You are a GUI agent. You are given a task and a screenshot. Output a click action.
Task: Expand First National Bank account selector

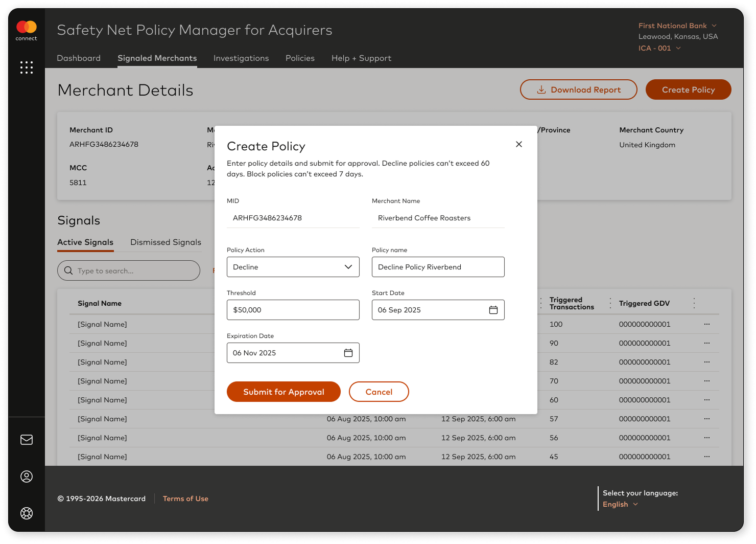(678, 26)
